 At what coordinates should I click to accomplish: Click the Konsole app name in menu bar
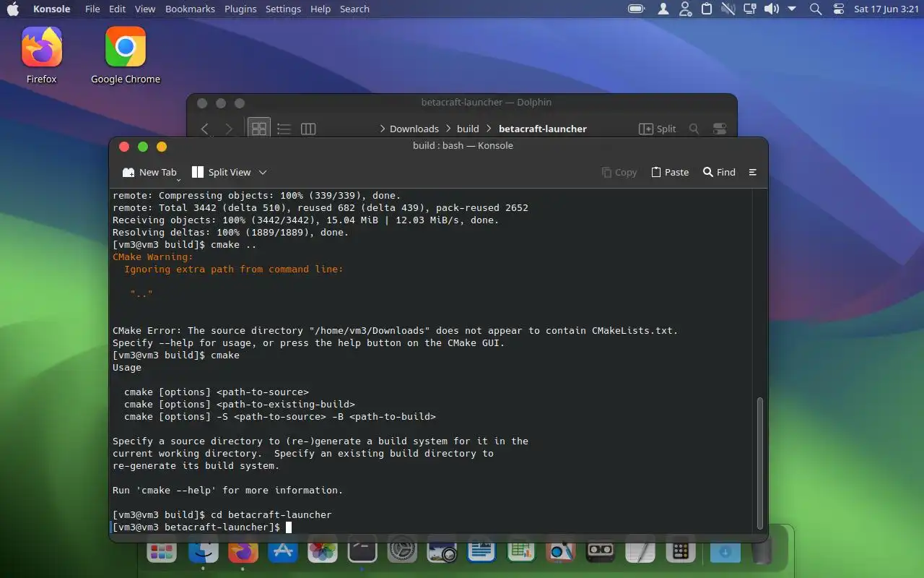52,9
